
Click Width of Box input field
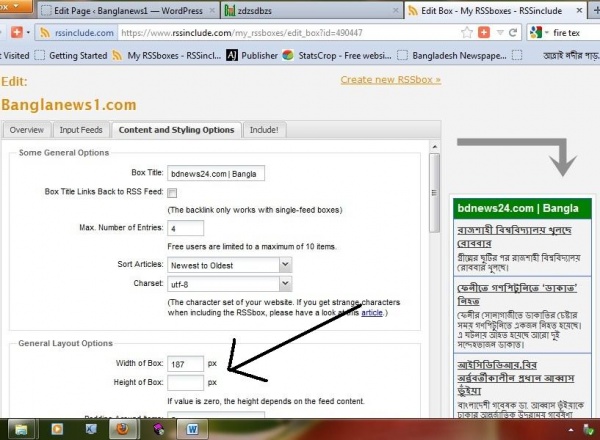point(186,364)
